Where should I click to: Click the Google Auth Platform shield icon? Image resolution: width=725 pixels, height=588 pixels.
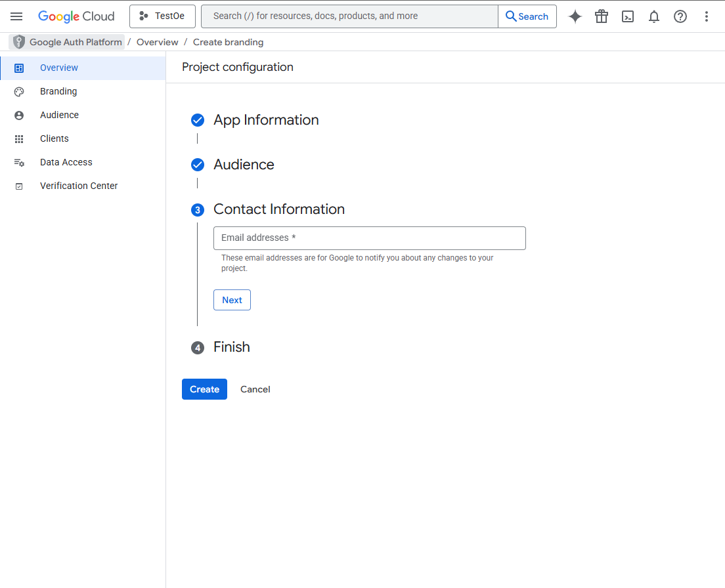pos(19,42)
